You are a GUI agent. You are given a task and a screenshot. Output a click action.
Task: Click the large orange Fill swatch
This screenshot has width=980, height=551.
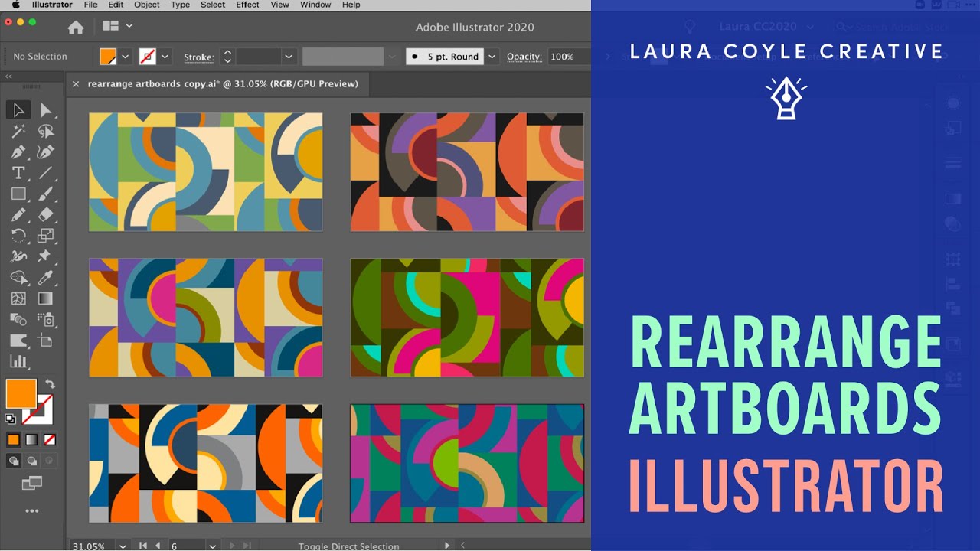pyautogui.click(x=21, y=393)
